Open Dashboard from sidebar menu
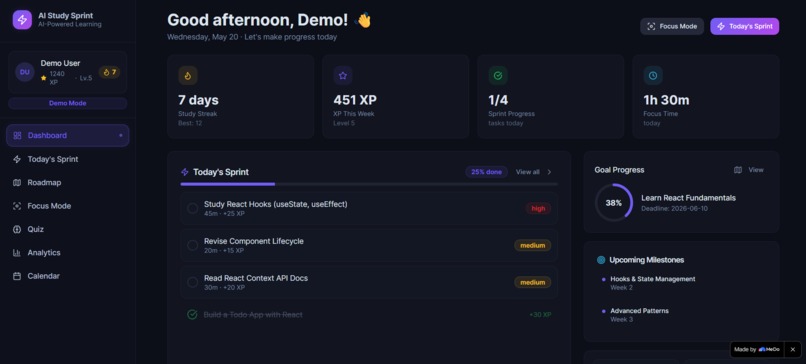This screenshot has width=806, height=364. pos(68,136)
